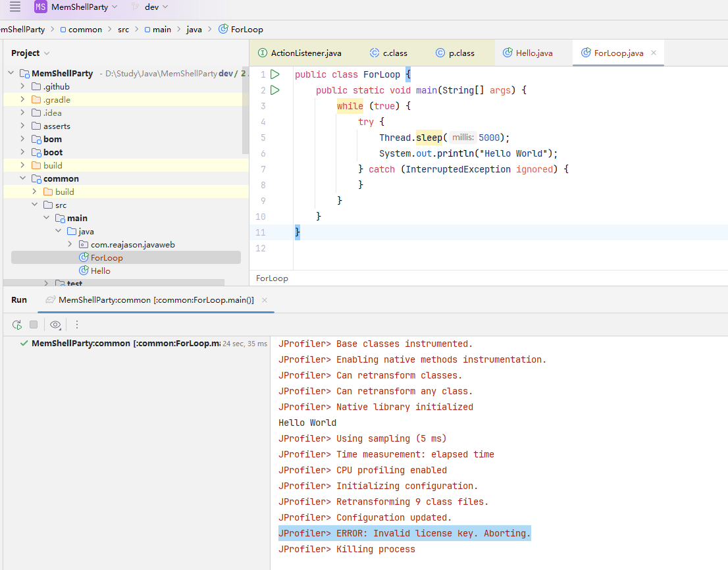Click run gutter arrow beside main method

[275, 90]
